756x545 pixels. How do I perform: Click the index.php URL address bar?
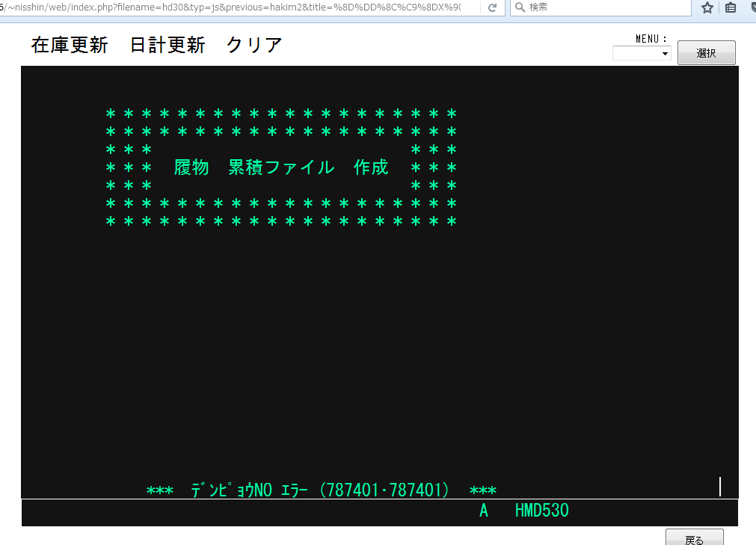tap(239, 7)
